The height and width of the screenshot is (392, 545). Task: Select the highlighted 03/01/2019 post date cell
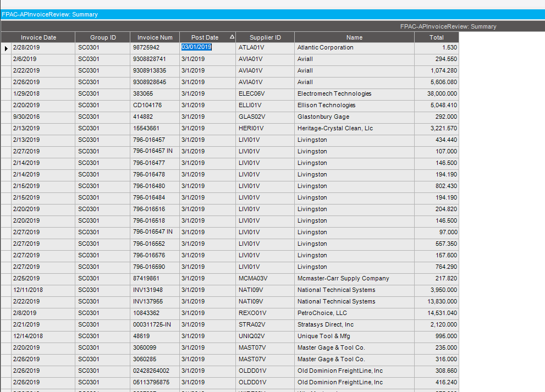pos(197,47)
